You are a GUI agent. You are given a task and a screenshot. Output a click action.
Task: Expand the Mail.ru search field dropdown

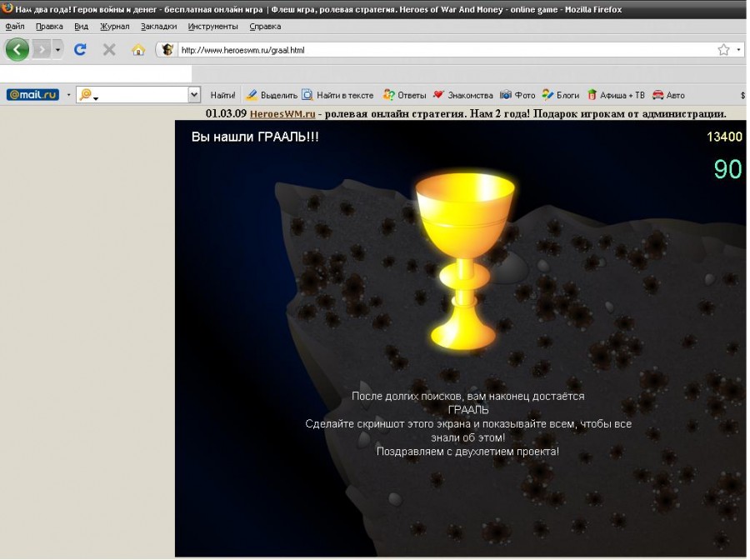tap(194, 95)
